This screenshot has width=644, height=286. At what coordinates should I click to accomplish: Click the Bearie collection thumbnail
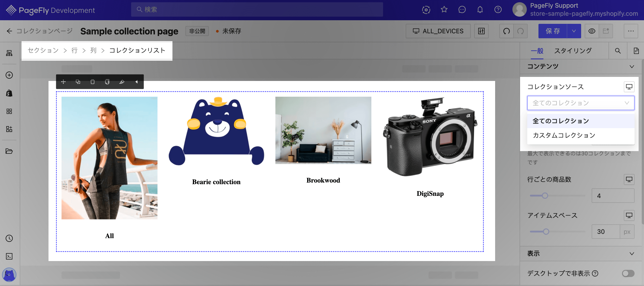point(216,131)
